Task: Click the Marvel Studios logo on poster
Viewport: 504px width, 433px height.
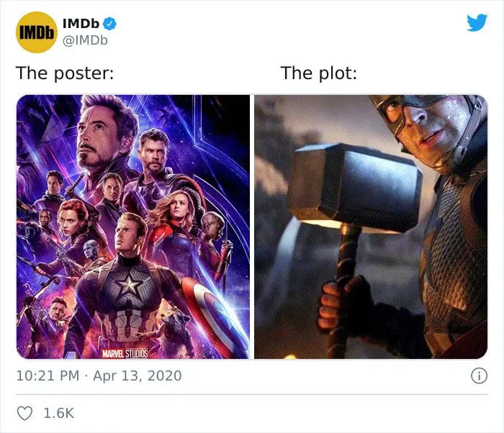Action: tap(125, 354)
